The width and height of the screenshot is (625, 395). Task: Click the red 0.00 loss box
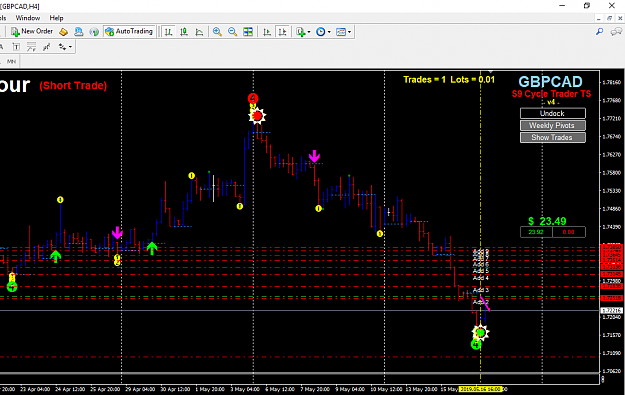tap(569, 232)
